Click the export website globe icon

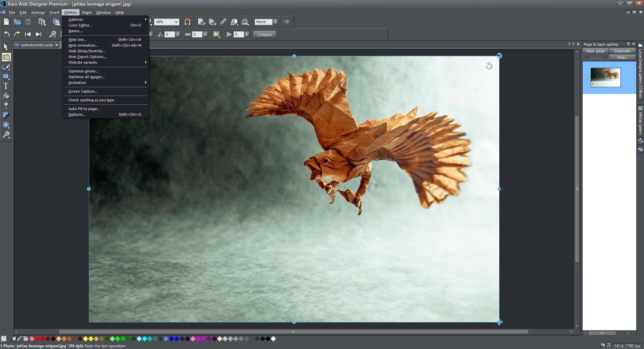234,22
